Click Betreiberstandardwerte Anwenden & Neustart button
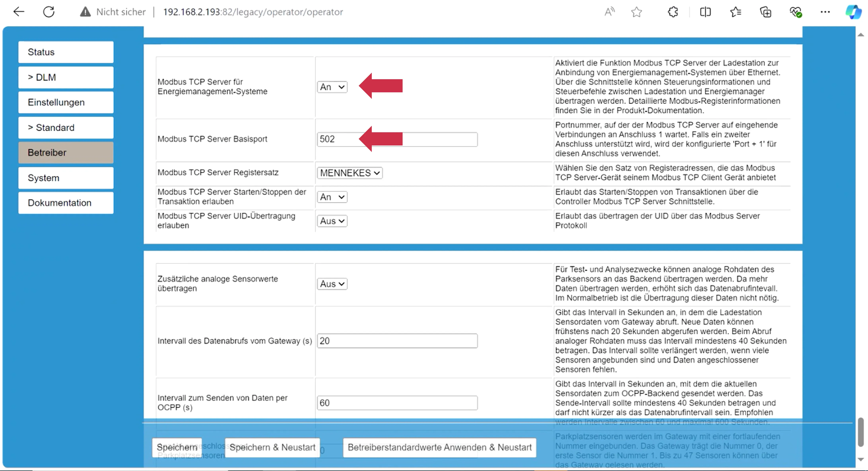Viewport: 868px width, 471px height. 439,447
